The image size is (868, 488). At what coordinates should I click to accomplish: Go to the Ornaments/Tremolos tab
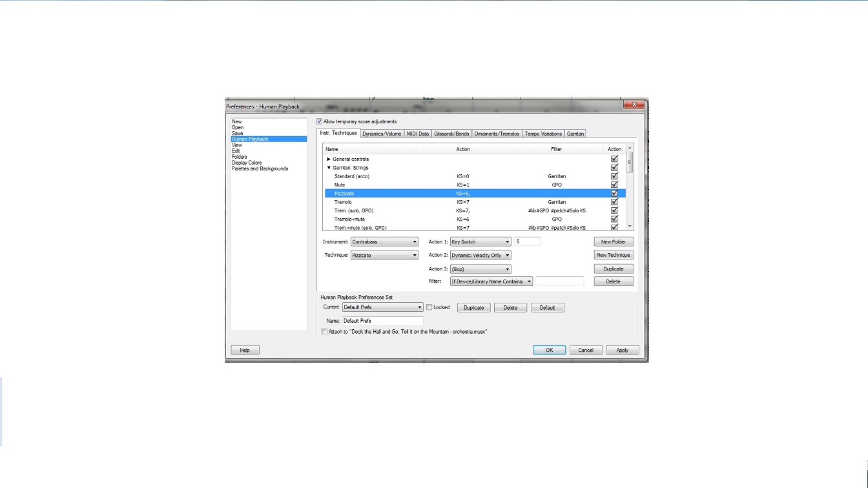point(497,134)
